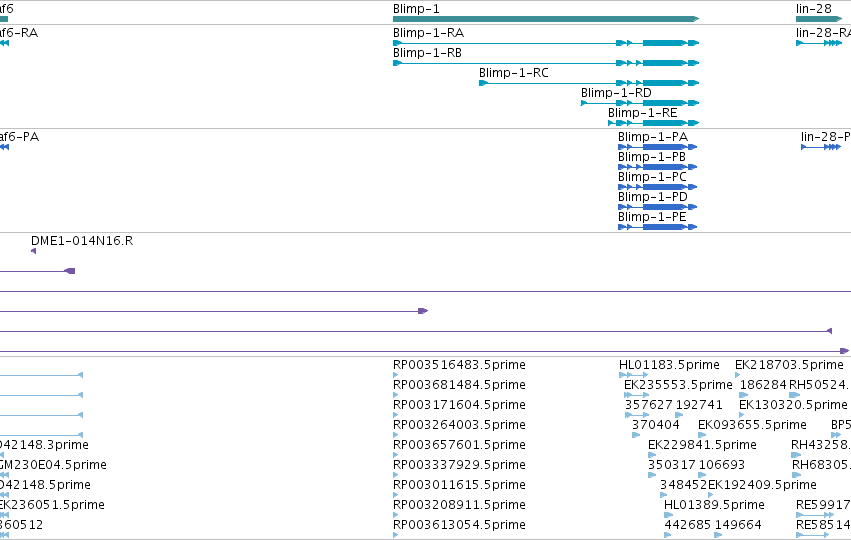
Task: Select the Blimp-1 gene bar
Action: tap(546, 19)
